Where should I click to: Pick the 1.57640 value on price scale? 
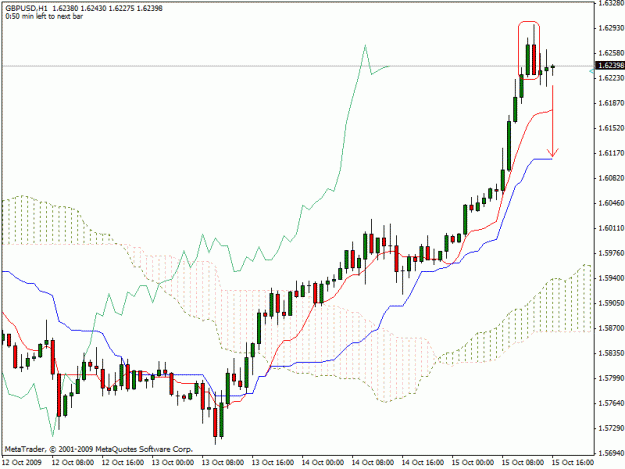point(611,403)
